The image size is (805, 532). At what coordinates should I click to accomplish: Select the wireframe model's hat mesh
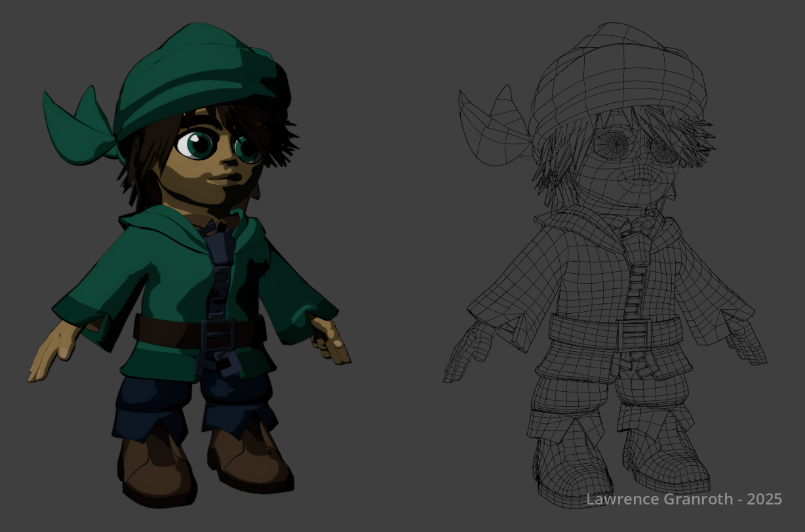(x=616, y=79)
